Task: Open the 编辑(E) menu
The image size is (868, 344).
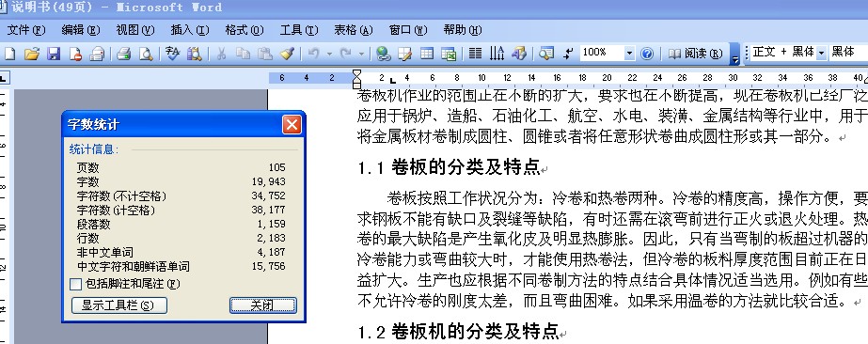Action: pyautogui.click(x=81, y=30)
